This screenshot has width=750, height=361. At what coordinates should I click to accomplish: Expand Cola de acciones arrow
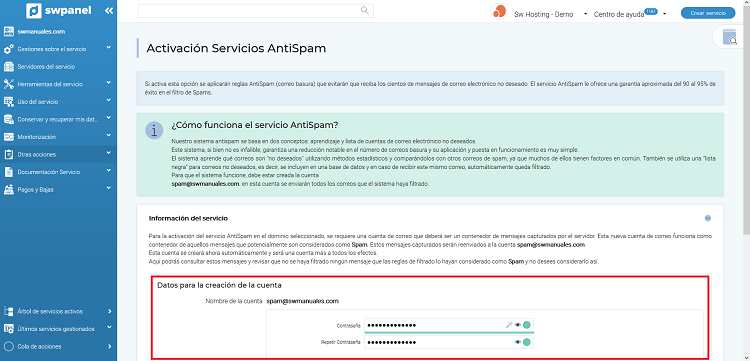[x=110, y=346]
